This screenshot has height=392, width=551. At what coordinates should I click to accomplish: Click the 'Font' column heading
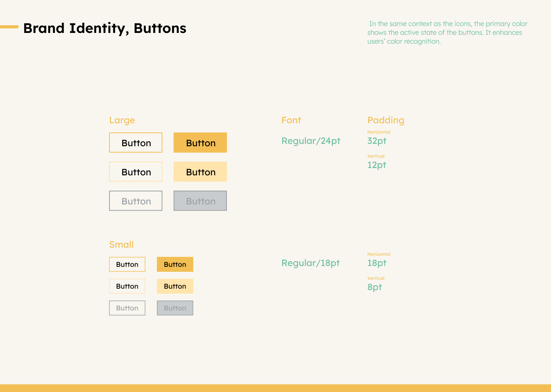point(291,120)
